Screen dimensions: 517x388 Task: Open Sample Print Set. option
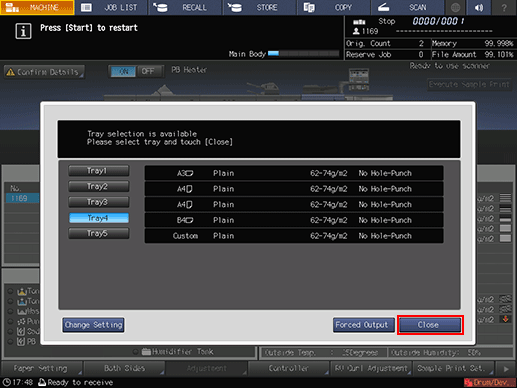coord(454,368)
